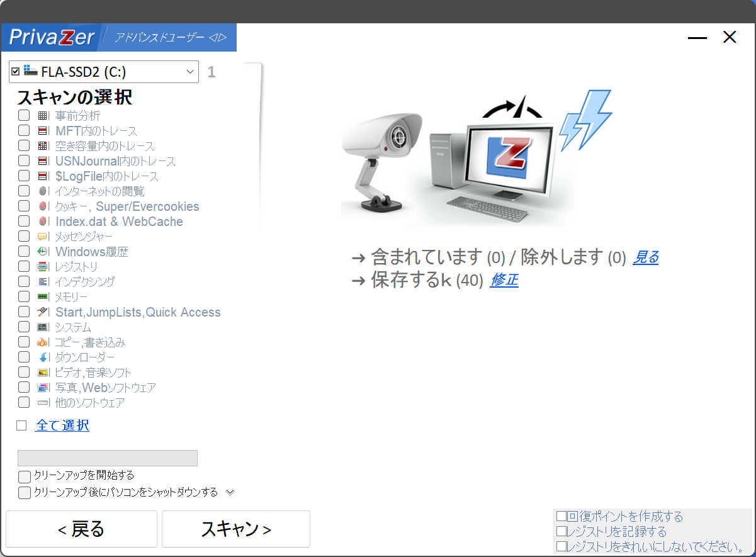The height and width of the screenshot is (557, 756).
Task: Click the クッキー, Super/Evercookies icon
Action: click(x=43, y=206)
